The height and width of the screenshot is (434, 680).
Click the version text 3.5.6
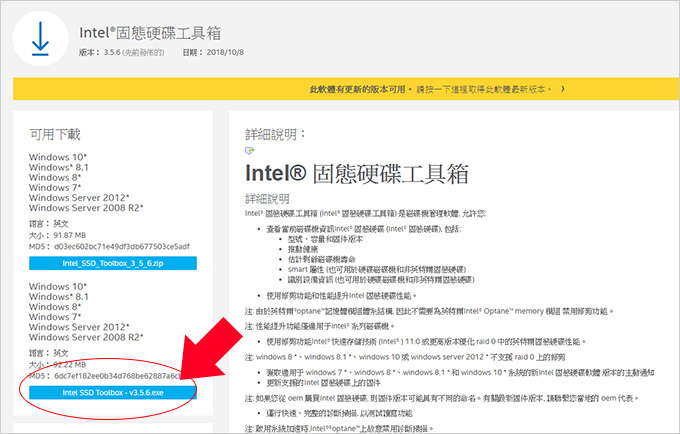(112, 52)
